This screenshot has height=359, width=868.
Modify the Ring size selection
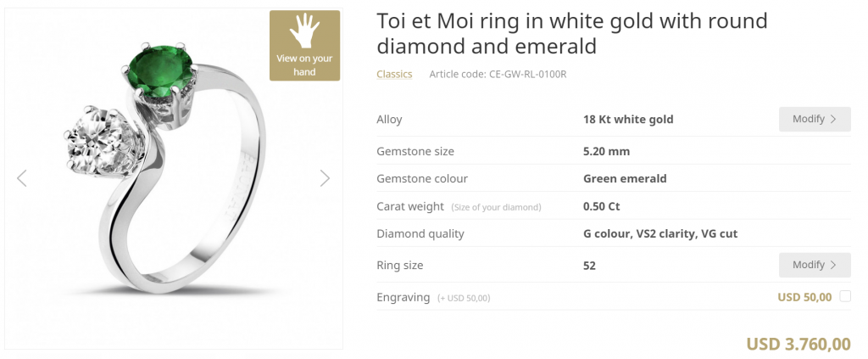(815, 265)
